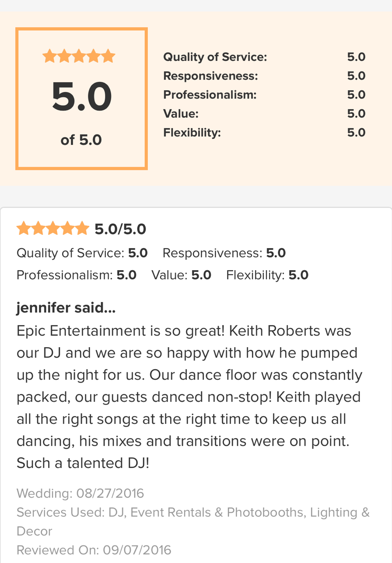Viewport: 392px width, 563px height.
Task: Select the bold "Value:" summary label
Action: click(x=181, y=113)
